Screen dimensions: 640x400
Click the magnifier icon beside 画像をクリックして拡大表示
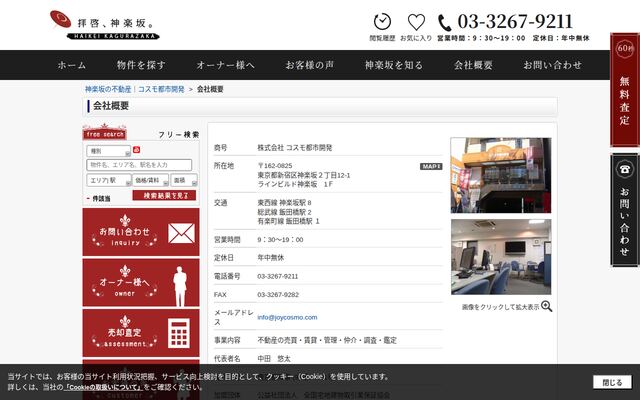547,306
